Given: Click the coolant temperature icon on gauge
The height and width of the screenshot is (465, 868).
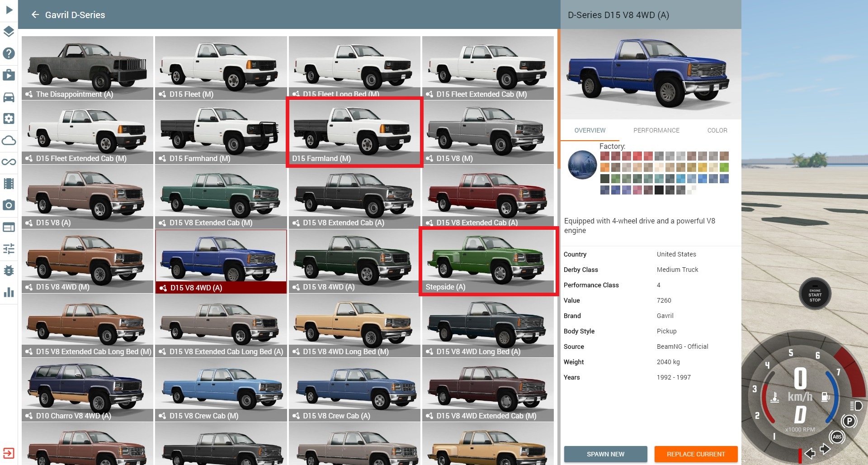Looking at the screenshot, I should [x=774, y=397].
